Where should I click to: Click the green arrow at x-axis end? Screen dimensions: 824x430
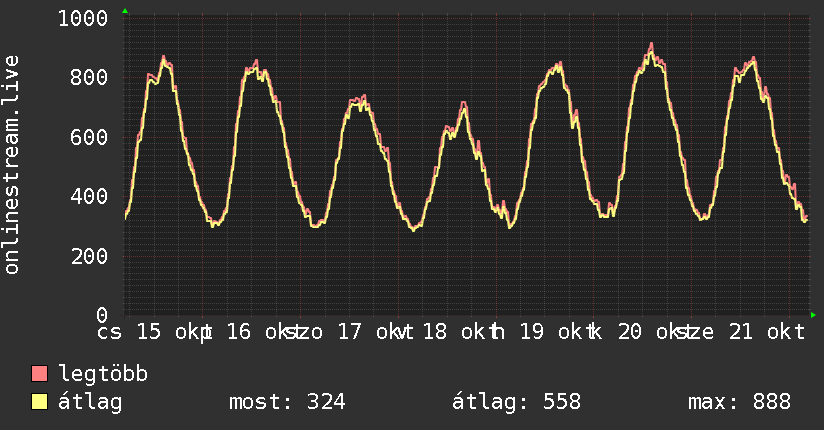click(813, 315)
